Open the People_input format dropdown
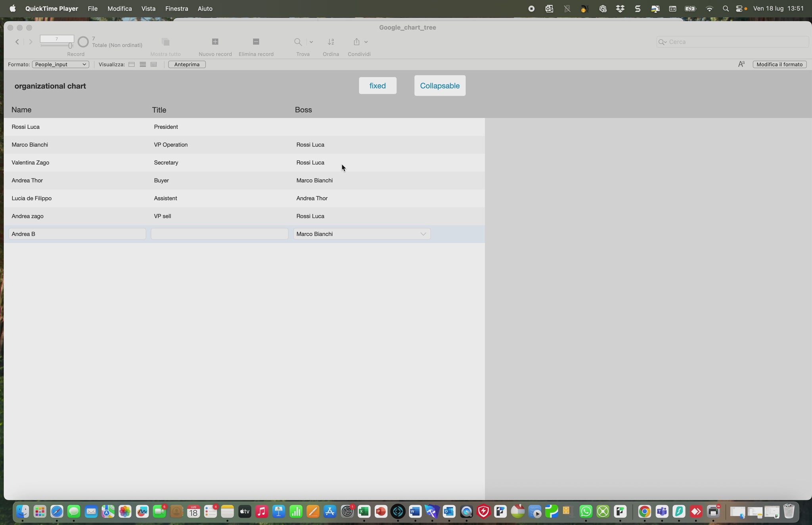The width and height of the screenshot is (812, 525). pos(60,64)
